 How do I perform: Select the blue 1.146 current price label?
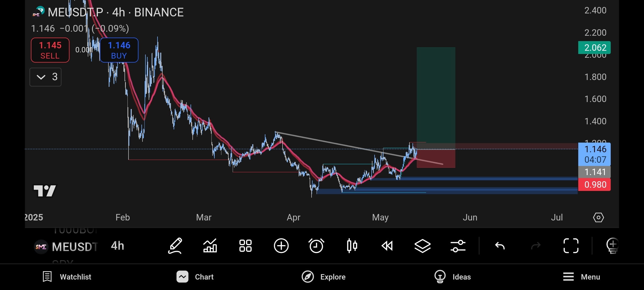(x=594, y=154)
